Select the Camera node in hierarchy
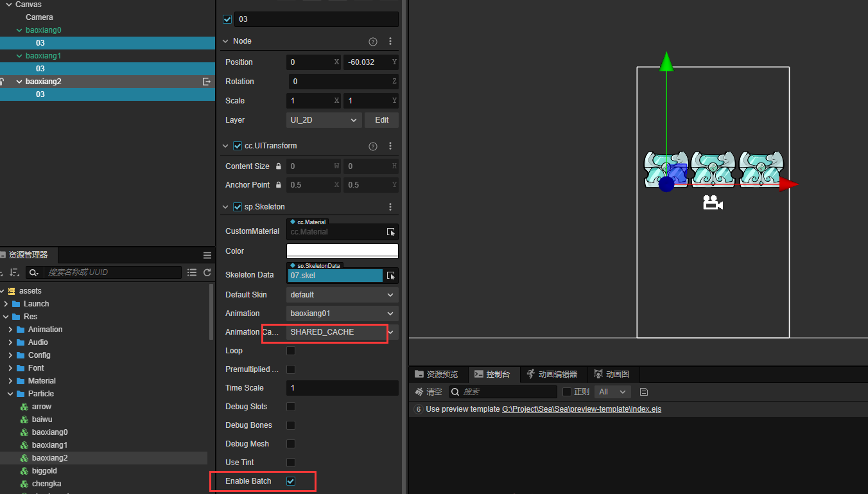The height and width of the screenshot is (494, 868). [40, 17]
